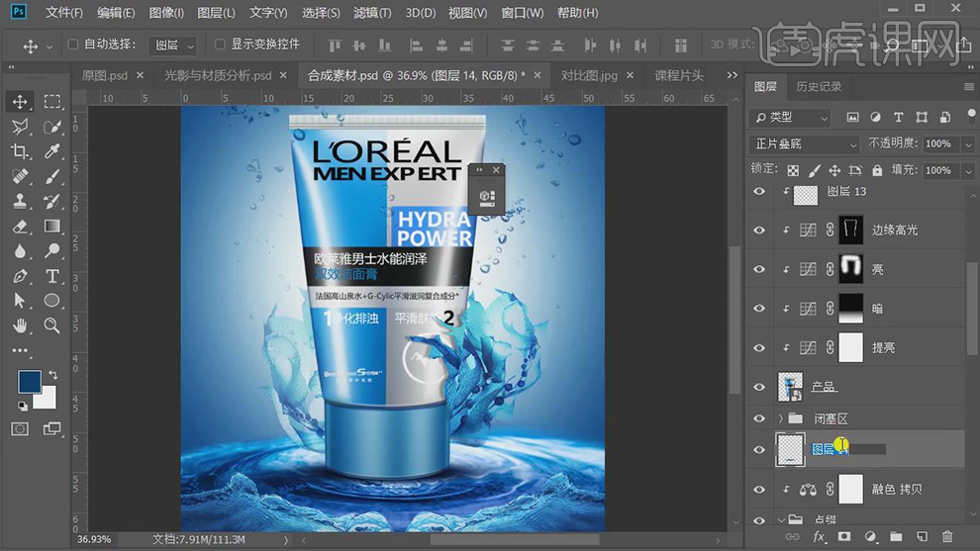The width and height of the screenshot is (980, 551).
Task: Select the Pen tool
Action: click(x=20, y=276)
